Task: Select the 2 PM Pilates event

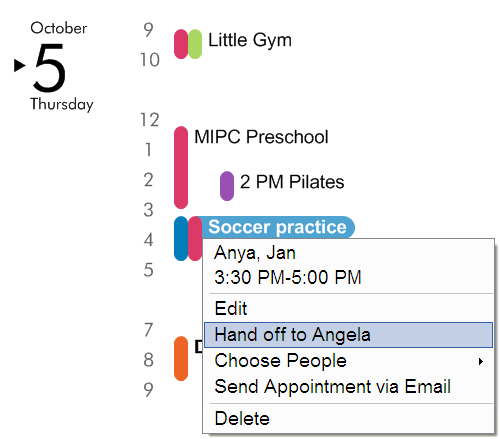Action: point(292,182)
